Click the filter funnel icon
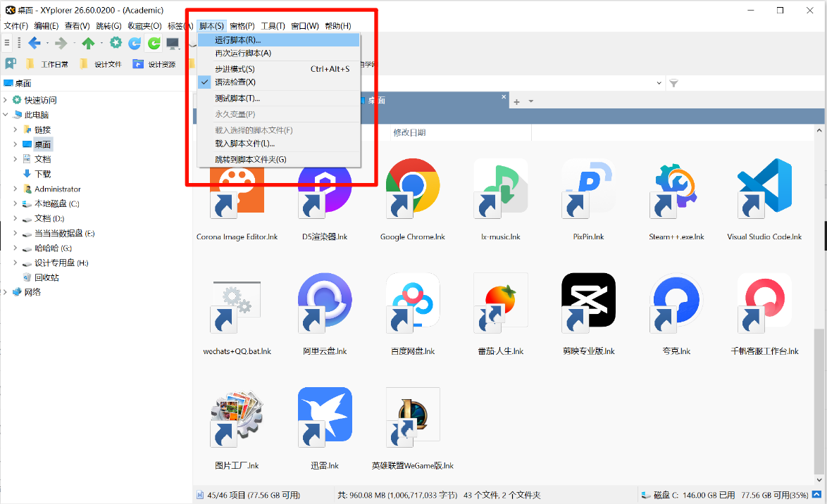Image resolution: width=827 pixels, height=504 pixels. point(673,83)
